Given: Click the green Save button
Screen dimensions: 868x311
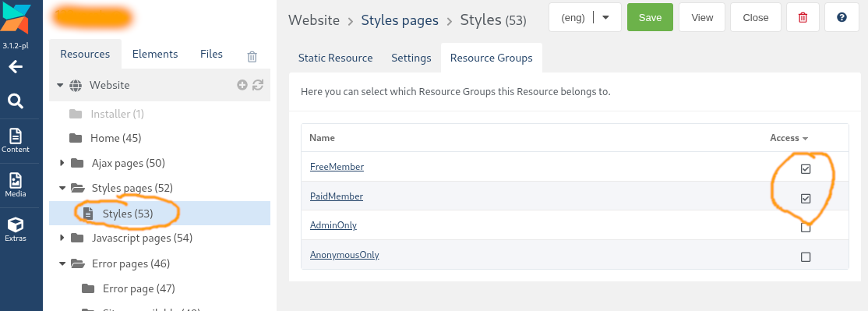Looking at the screenshot, I should tap(650, 18).
